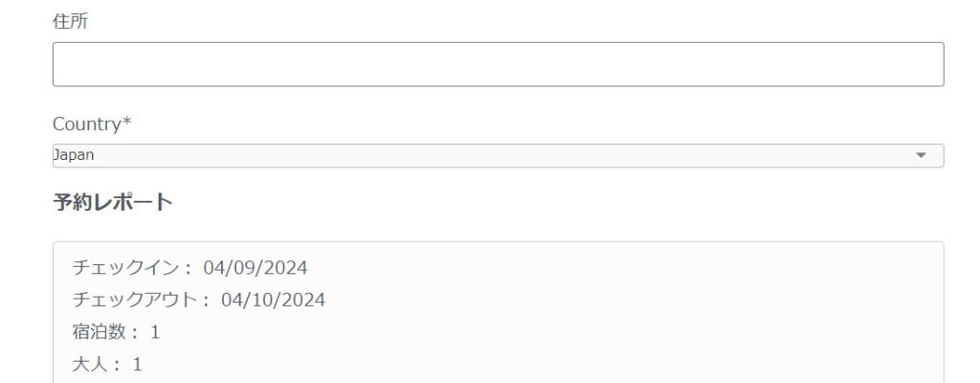Click year 2024 in the check-out date
Screen dimensions: 980x383
pyautogui.click(x=304, y=300)
